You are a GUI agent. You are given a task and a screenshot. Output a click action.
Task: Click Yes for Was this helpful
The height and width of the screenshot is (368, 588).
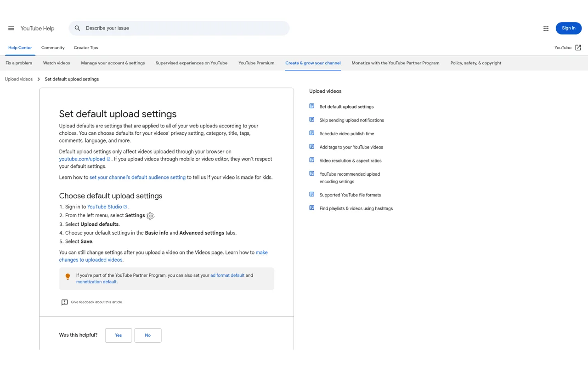pyautogui.click(x=119, y=335)
